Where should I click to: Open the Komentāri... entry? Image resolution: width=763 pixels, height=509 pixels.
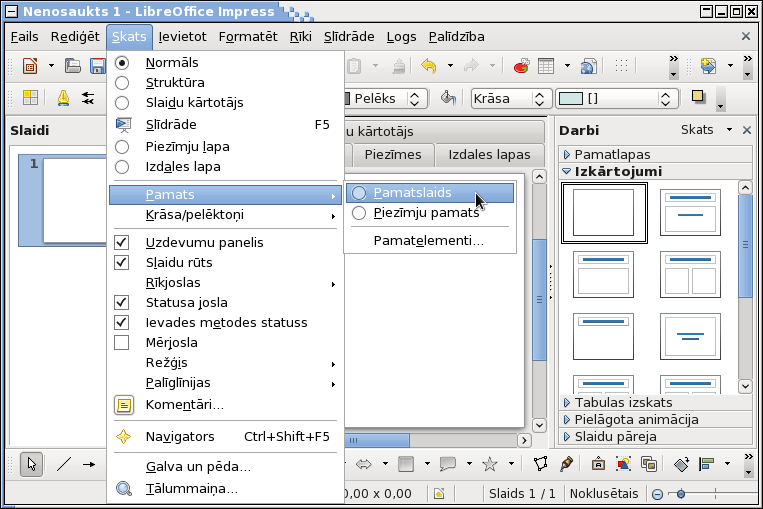(224, 405)
